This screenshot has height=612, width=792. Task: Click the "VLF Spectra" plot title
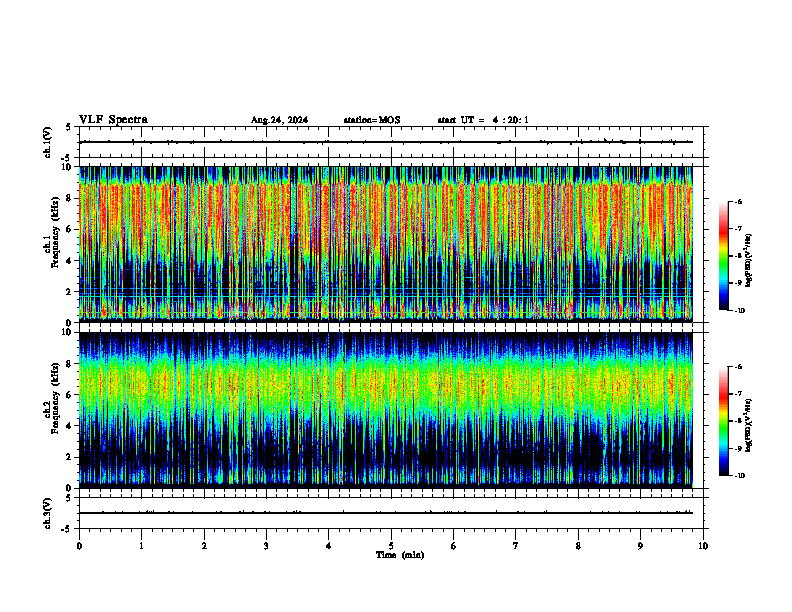113,120
